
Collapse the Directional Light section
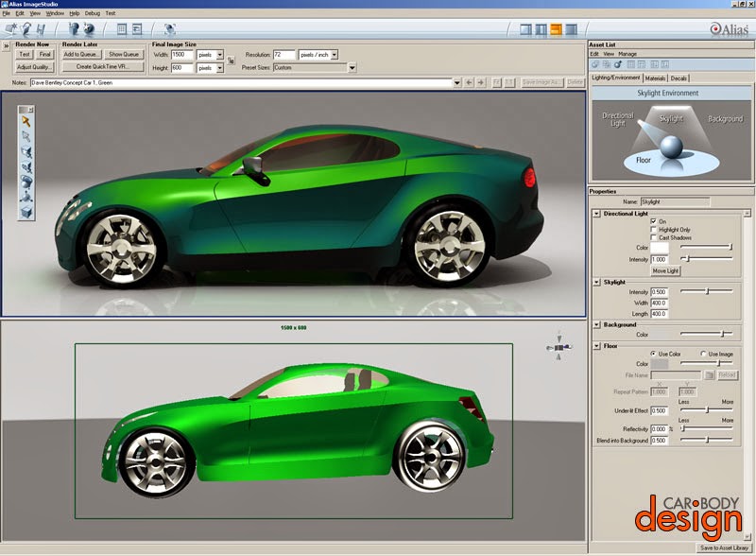[x=596, y=214]
